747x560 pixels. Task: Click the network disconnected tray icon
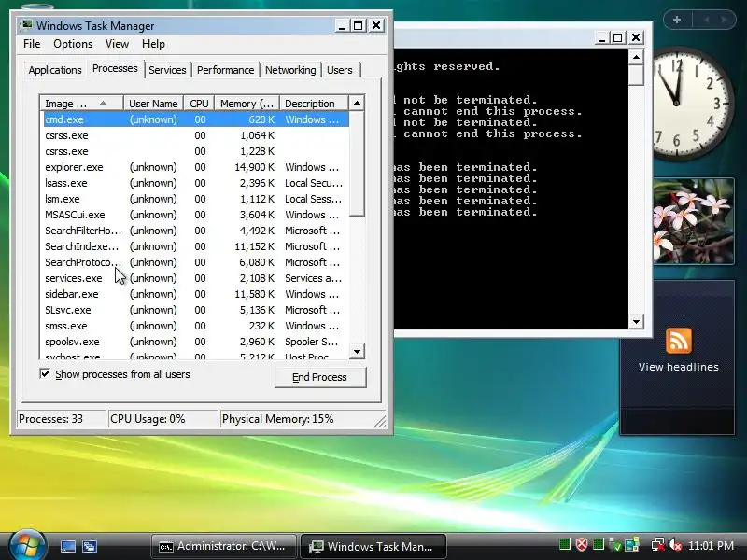(658, 544)
